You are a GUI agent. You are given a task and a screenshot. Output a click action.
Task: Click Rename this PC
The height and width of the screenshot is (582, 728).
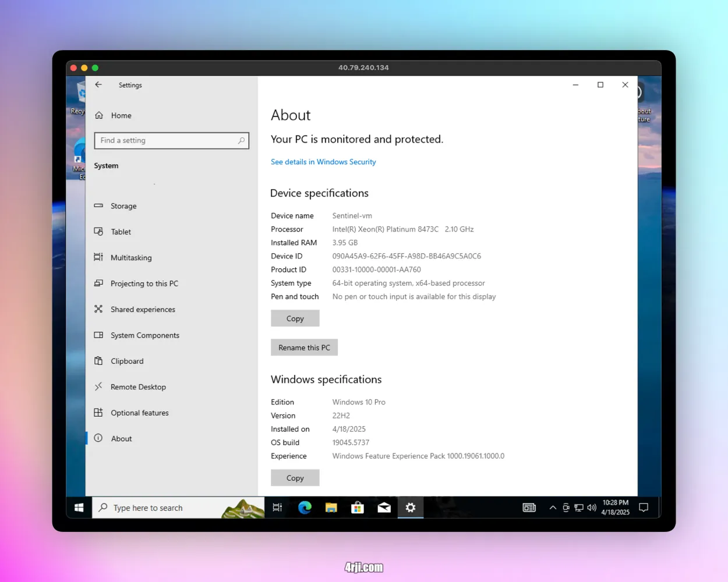(x=304, y=347)
